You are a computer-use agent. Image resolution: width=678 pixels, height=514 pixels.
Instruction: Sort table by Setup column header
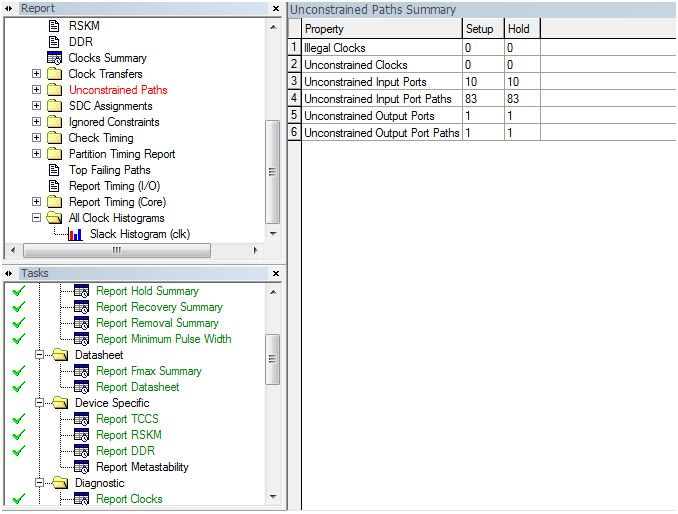483,29
